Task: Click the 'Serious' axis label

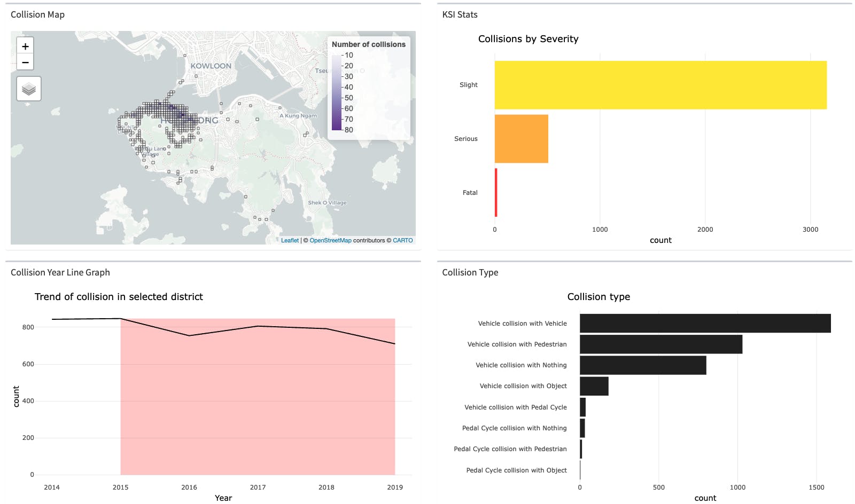Action: pos(466,139)
